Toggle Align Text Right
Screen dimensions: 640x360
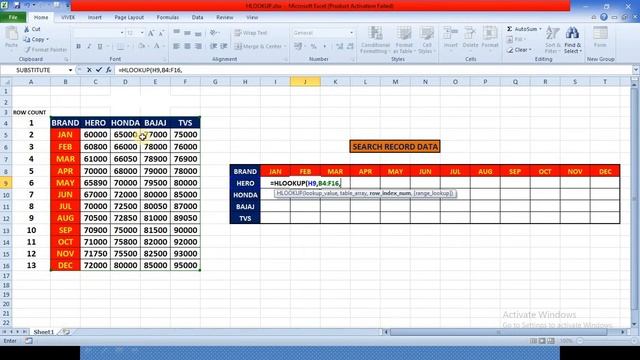pos(198,47)
